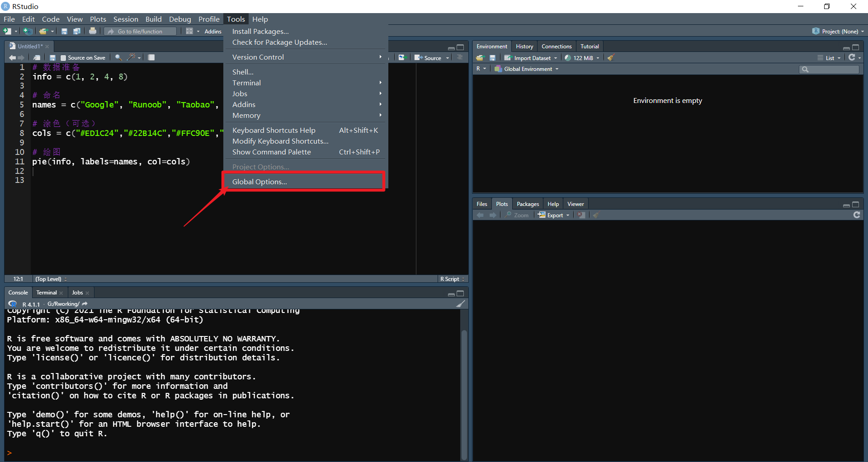The image size is (868, 462).
Task: Save the current script
Action: [x=64, y=31]
